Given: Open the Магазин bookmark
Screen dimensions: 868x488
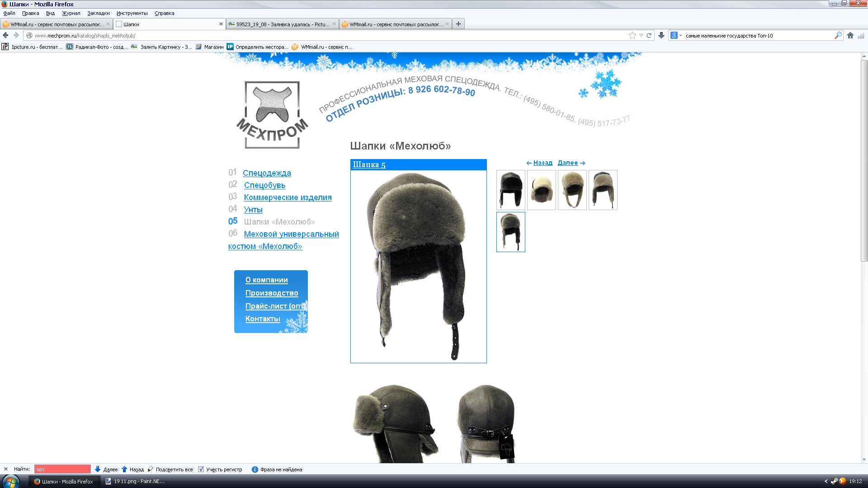Looking at the screenshot, I should (x=209, y=47).
